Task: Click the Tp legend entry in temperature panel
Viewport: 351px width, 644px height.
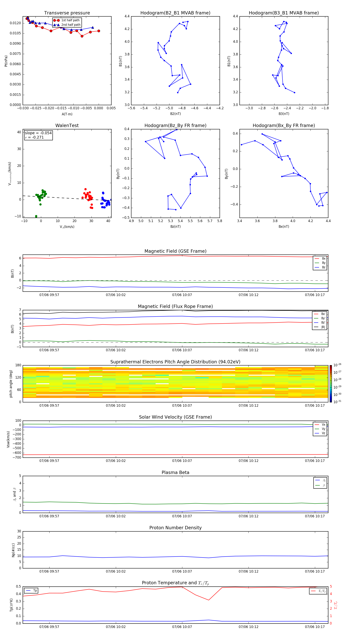Action: pyautogui.click(x=31, y=591)
